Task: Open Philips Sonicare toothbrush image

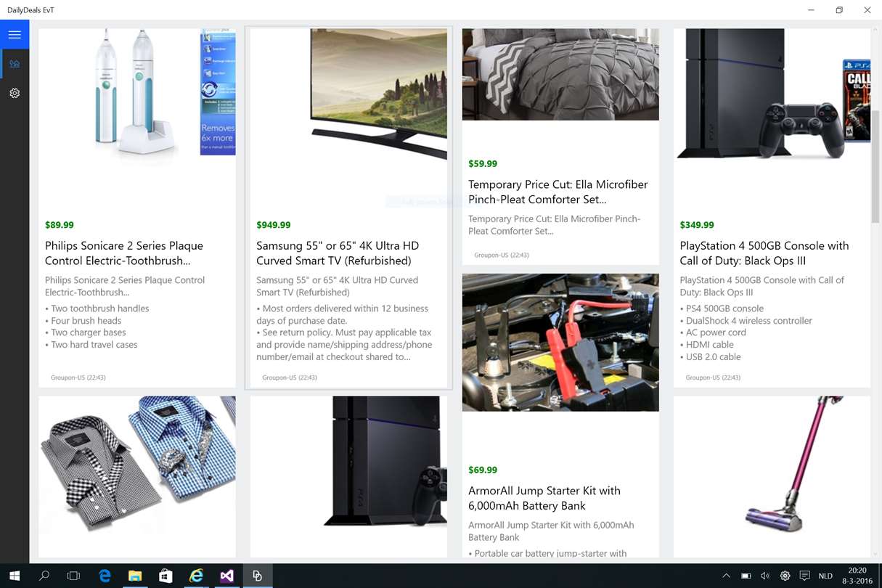Action: [x=137, y=92]
